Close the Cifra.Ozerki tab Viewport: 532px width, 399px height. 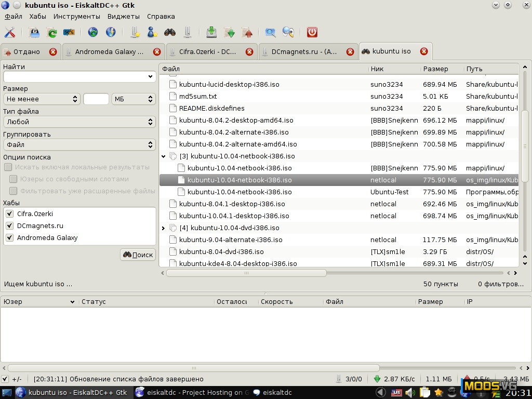249,52
